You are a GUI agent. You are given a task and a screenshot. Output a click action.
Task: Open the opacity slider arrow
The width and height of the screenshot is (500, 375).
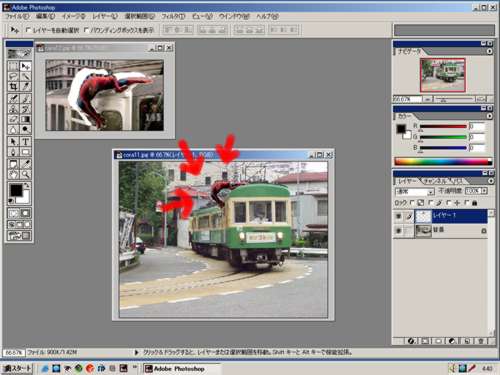484,191
